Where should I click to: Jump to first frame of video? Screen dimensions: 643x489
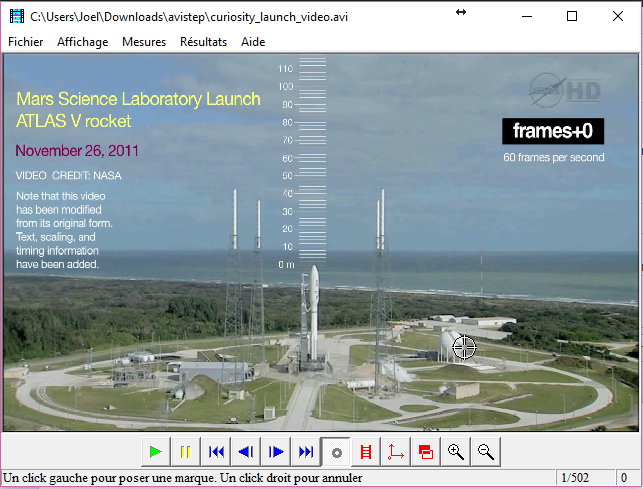[x=215, y=452]
